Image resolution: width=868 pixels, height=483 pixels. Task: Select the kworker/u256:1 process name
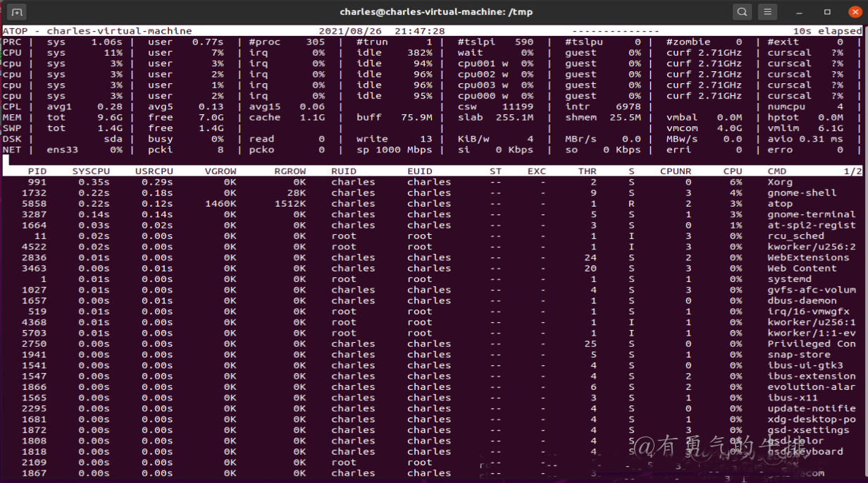pyautogui.click(x=812, y=322)
